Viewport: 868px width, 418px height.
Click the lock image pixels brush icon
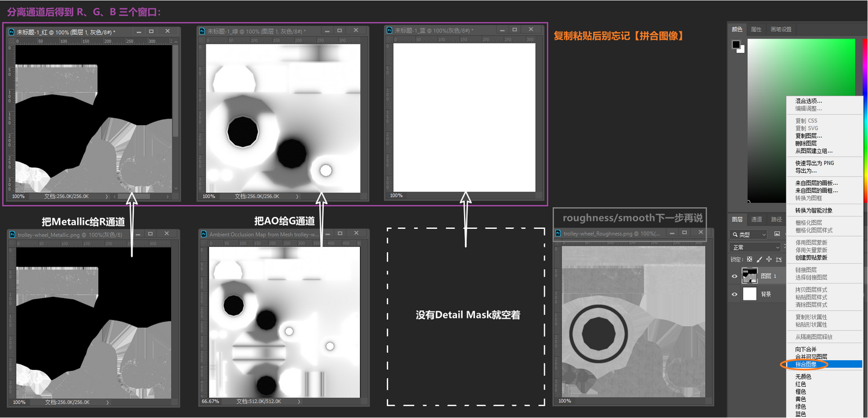tap(759, 260)
